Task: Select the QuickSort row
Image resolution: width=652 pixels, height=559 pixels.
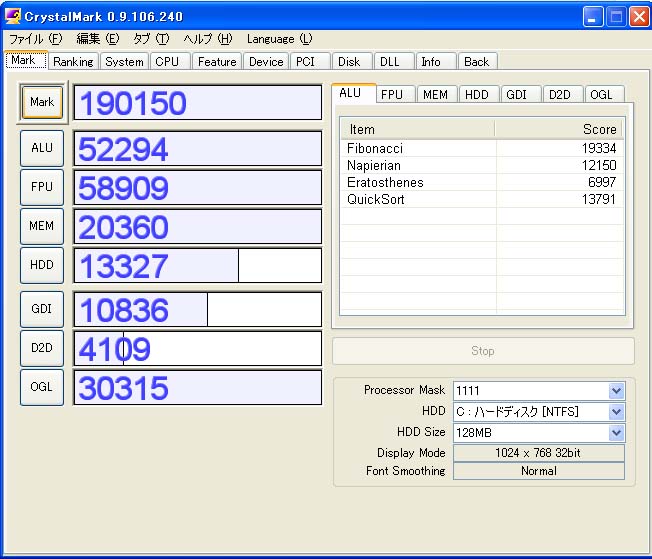Action: 482,199
